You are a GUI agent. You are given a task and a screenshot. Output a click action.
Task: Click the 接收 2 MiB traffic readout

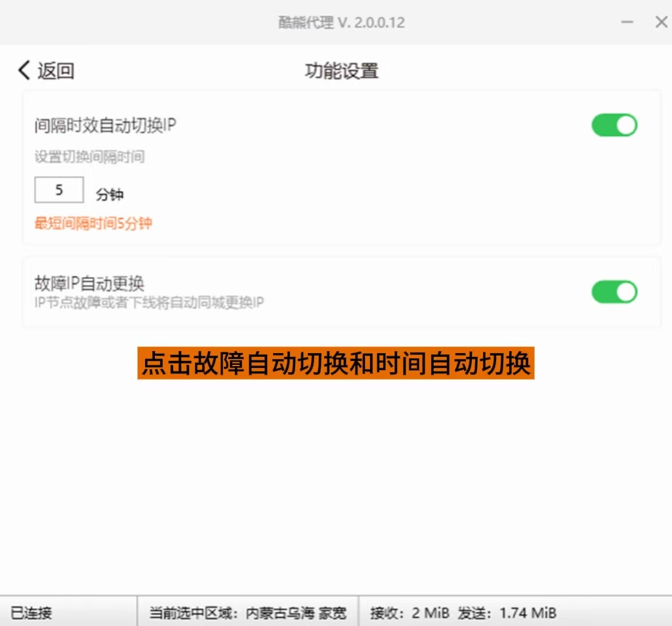pyautogui.click(x=409, y=613)
